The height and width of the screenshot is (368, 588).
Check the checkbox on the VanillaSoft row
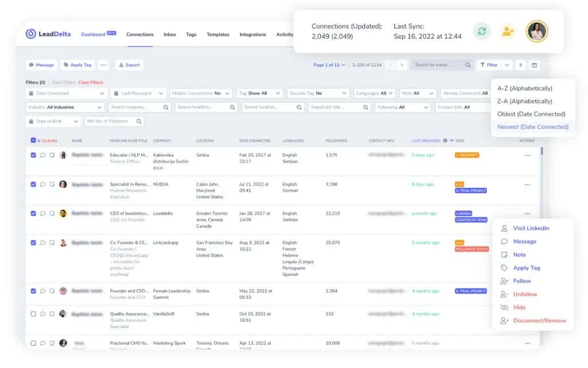[33, 314]
